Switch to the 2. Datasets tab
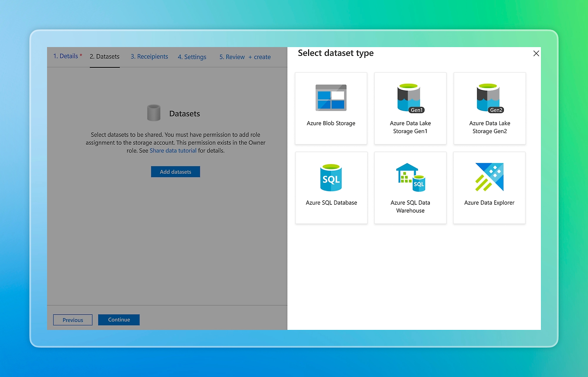588x377 pixels. (105, 56)
